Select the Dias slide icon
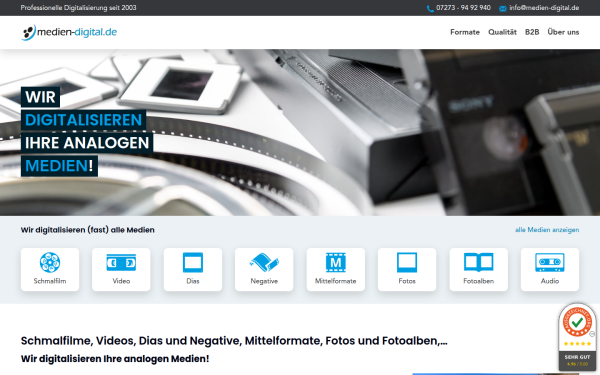Screen dimensions: 600x375 193,262
